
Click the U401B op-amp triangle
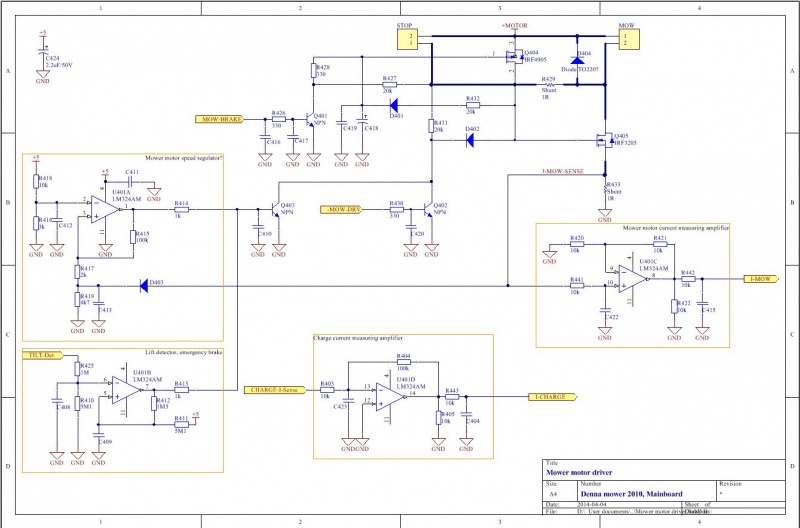click(x=126, y=390)
